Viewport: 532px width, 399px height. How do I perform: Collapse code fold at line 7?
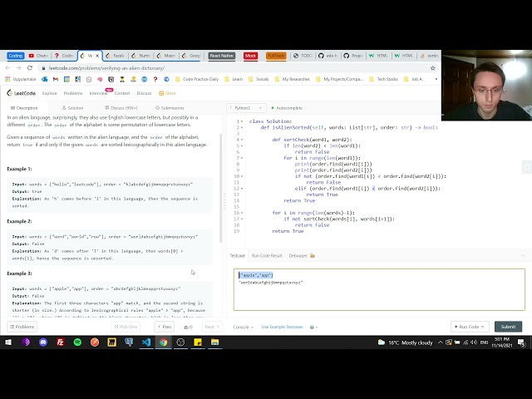(x=242, y=158)
